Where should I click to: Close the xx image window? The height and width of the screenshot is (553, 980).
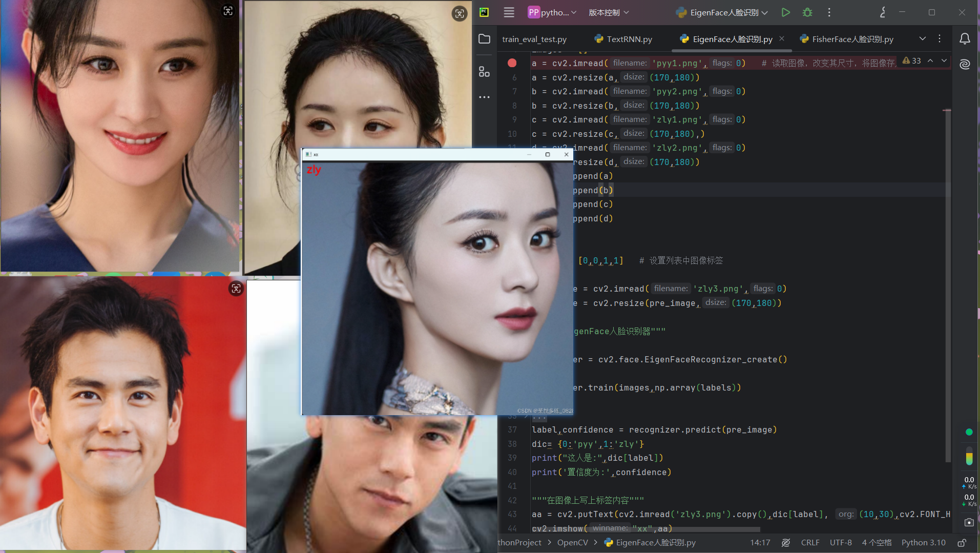(566, 154)
